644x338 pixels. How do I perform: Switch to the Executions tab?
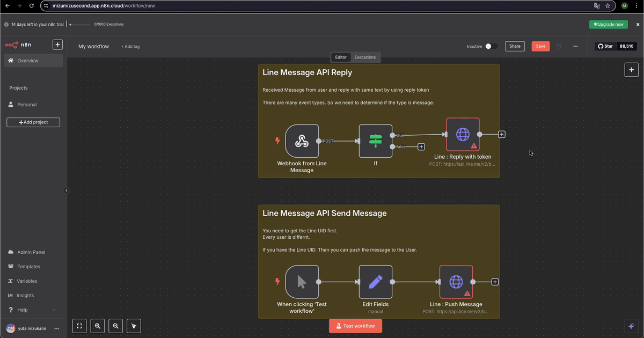click(x=365, y=57)
